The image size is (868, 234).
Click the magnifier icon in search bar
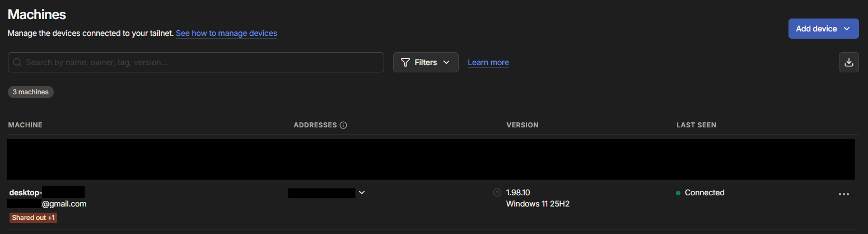click(x=17, y=62)
